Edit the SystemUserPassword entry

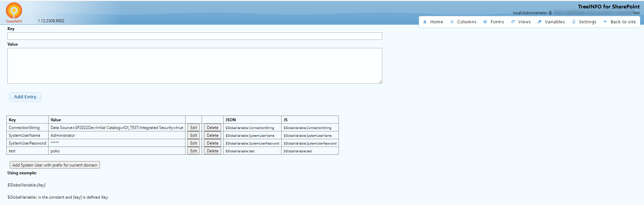click(194, 143)
